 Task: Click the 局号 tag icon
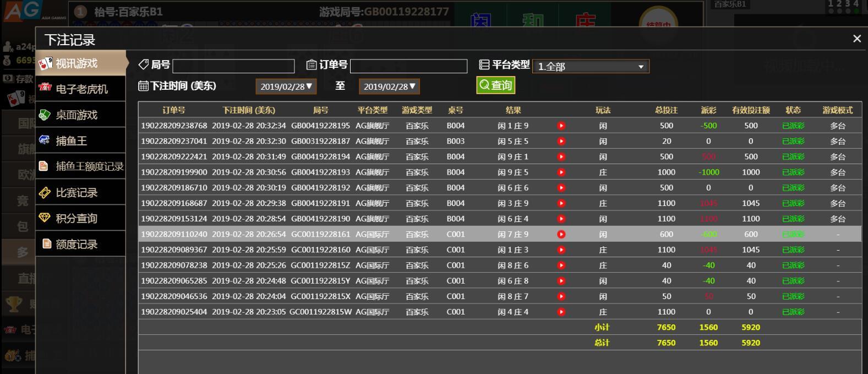pyautogui.click(x=144, y=64)
